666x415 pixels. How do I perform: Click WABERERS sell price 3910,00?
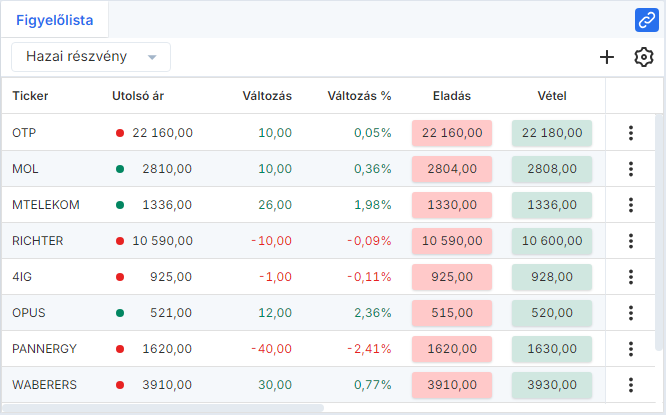click(452, 385)
